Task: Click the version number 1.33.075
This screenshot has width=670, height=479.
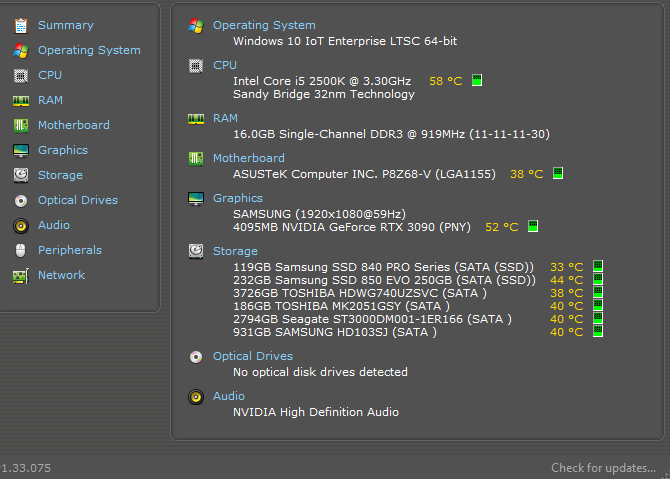Action: coord(26,468)
